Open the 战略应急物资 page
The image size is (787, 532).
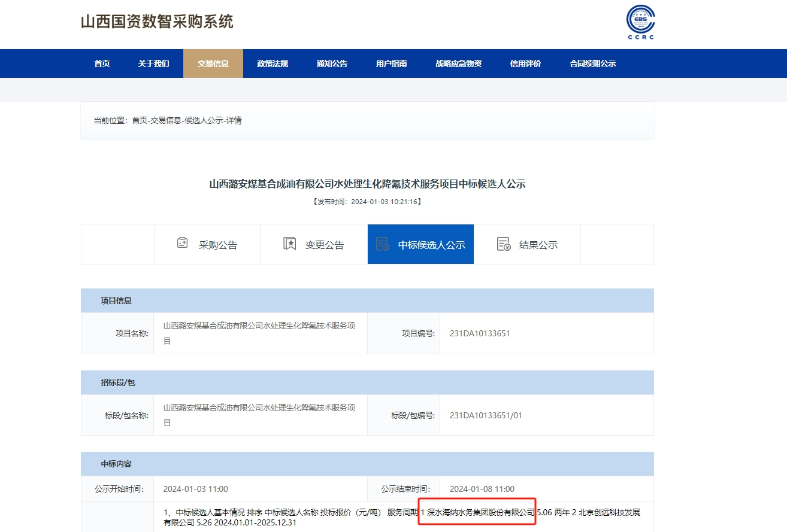pos(458,63)
